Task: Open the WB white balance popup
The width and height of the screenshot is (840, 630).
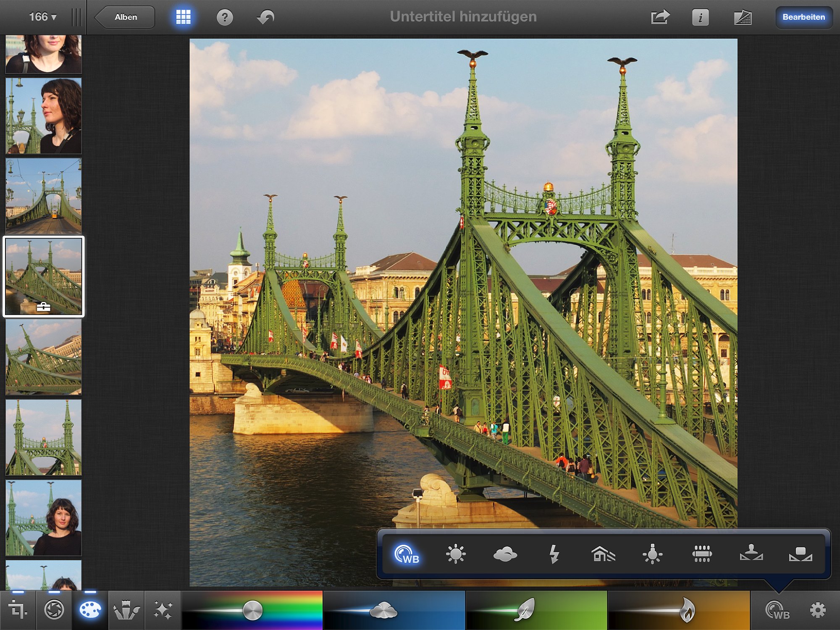Action: (777, 610)
